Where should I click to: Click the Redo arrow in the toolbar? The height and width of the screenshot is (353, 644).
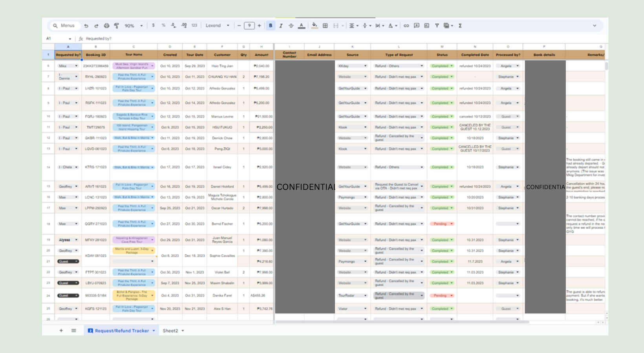[96, 26]
